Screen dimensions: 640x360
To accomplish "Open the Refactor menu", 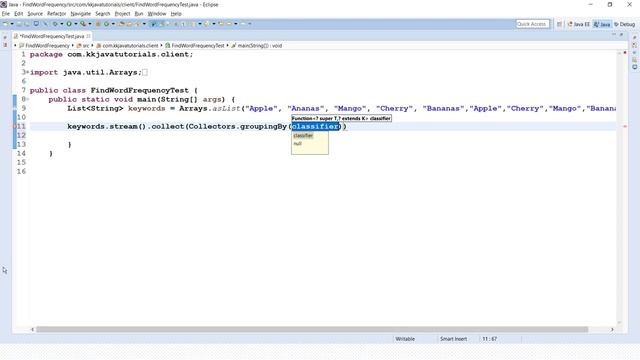I will pyautogui.click(x=56, y=13).
